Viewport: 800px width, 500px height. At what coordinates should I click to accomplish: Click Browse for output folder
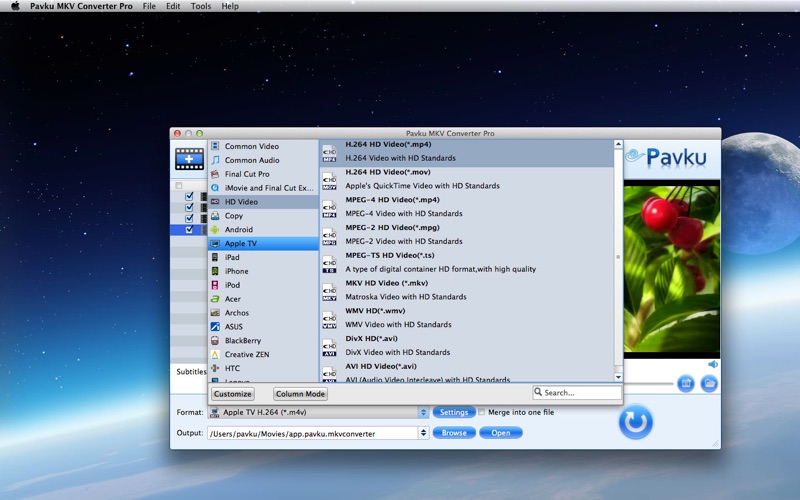(454, 433)
